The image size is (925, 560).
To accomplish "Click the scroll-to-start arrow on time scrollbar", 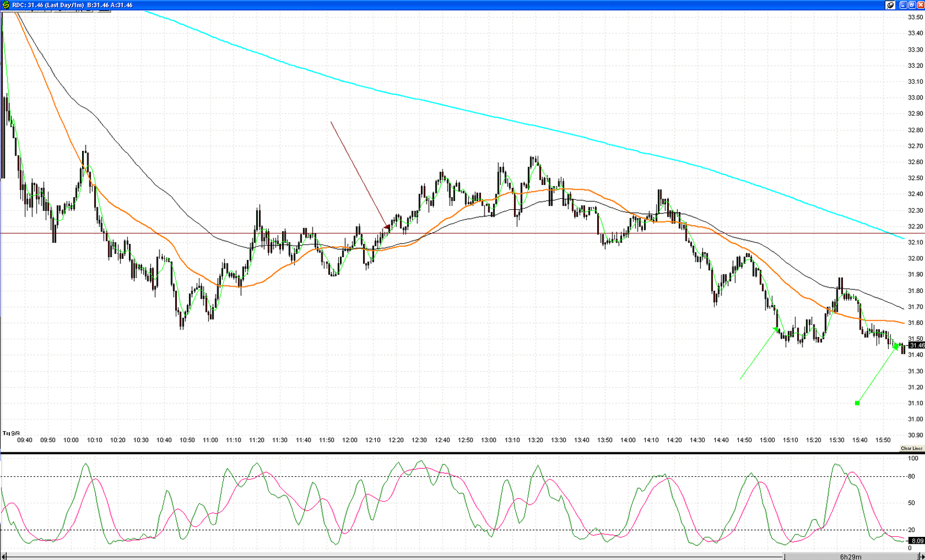I will pos(3,557).
